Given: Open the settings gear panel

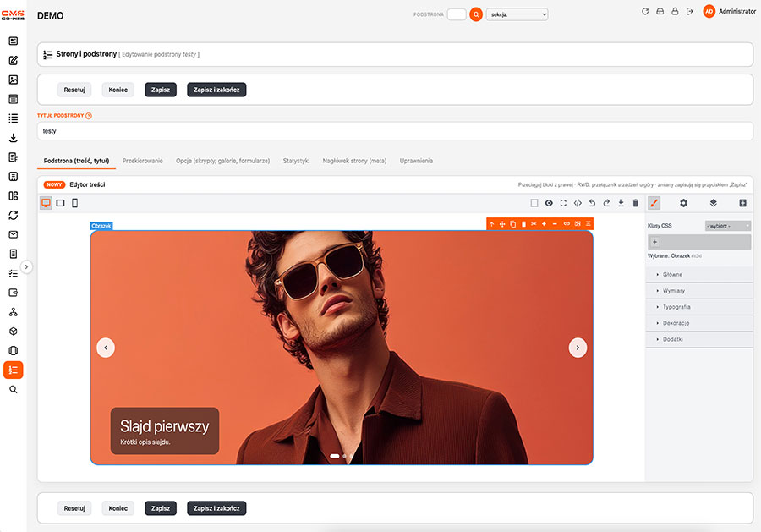Looking at the screenshot, I should tap(683, 203).
